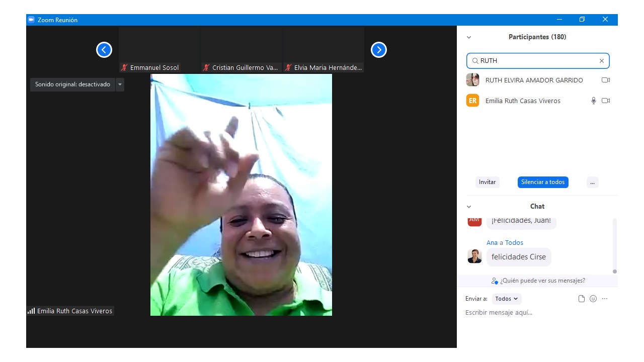
Task: Click Participantes (180) header title
Action: coord(537,37)
